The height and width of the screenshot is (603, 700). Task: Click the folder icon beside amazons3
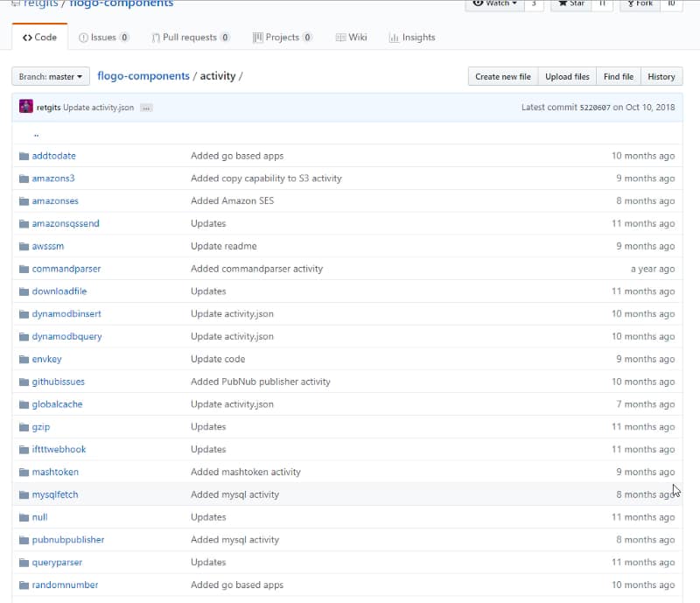[x=23, y=178]
